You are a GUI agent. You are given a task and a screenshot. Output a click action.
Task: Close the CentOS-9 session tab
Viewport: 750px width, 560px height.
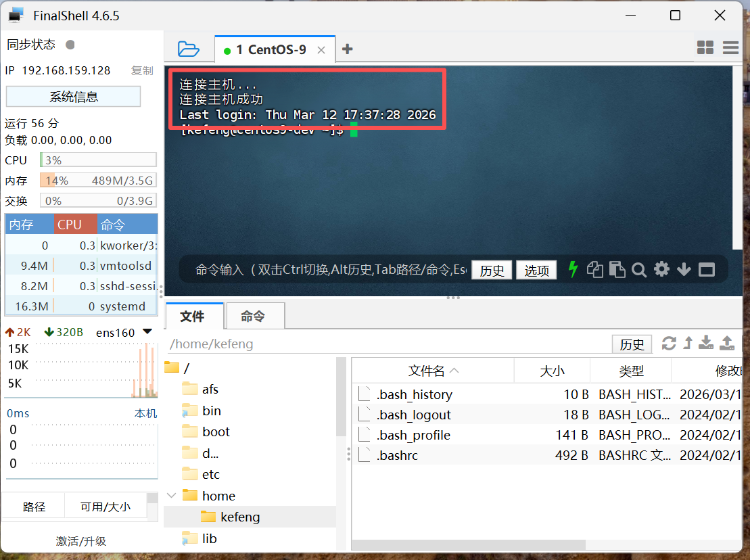tap(321, 50)
